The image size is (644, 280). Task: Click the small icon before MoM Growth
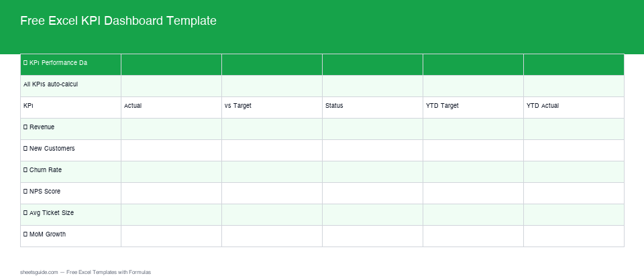(25, 234)
